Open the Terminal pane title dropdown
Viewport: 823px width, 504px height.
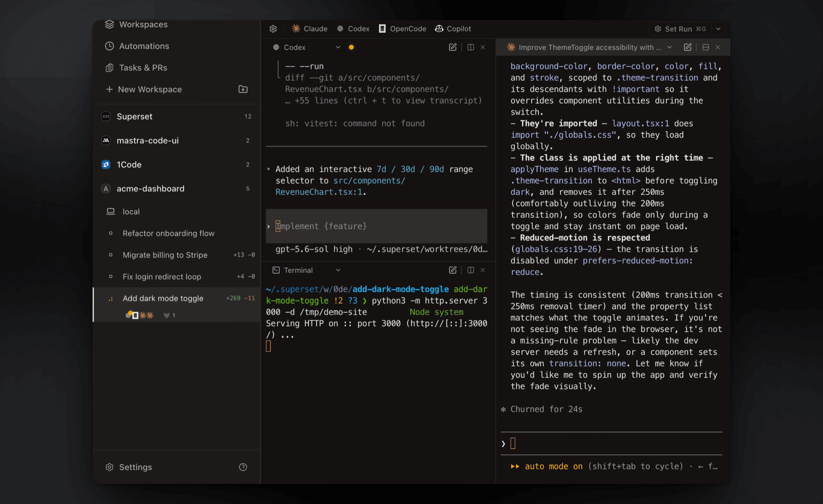click(338, 270)
